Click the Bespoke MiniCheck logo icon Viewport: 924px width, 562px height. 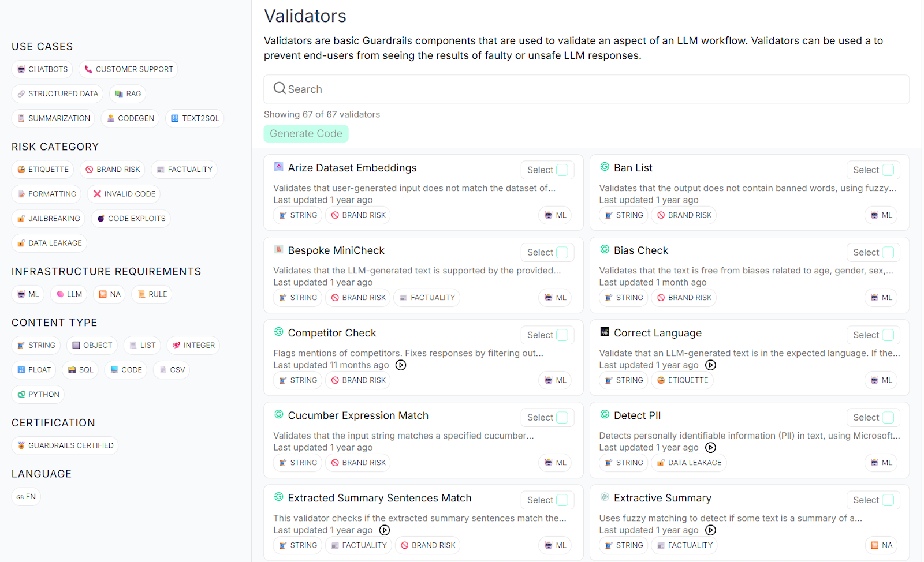[x=278, y=249]
